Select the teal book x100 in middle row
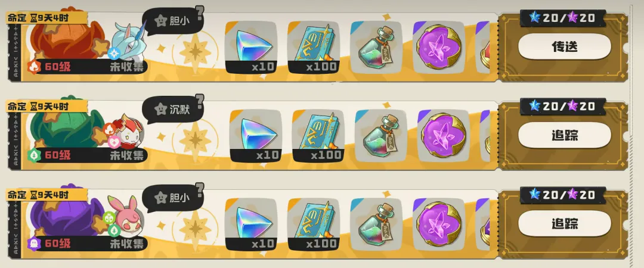Viewport: 644px width, 268px height. [x=318, y=136]
